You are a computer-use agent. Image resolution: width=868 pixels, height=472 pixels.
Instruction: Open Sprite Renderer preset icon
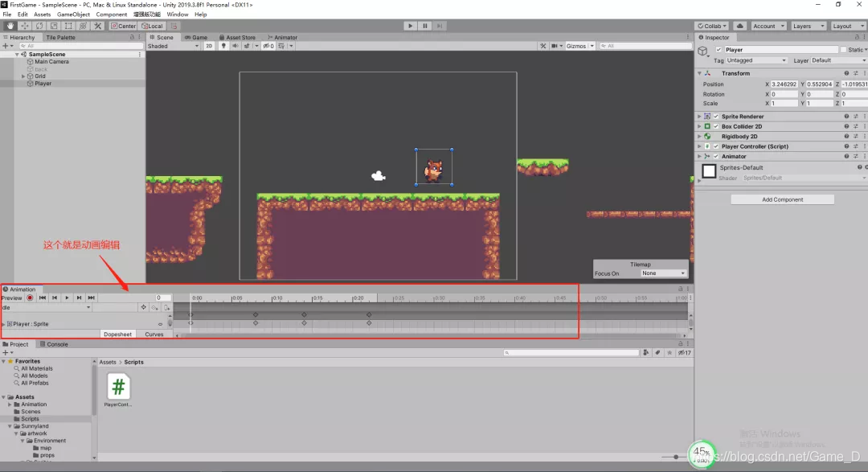pos(856,117)
